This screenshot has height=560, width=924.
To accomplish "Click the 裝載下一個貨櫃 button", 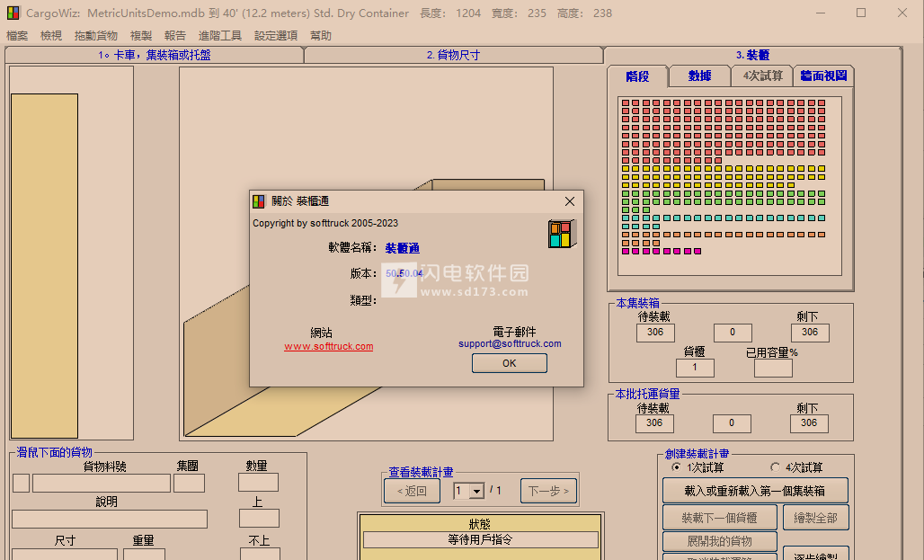I will [720, 518].
